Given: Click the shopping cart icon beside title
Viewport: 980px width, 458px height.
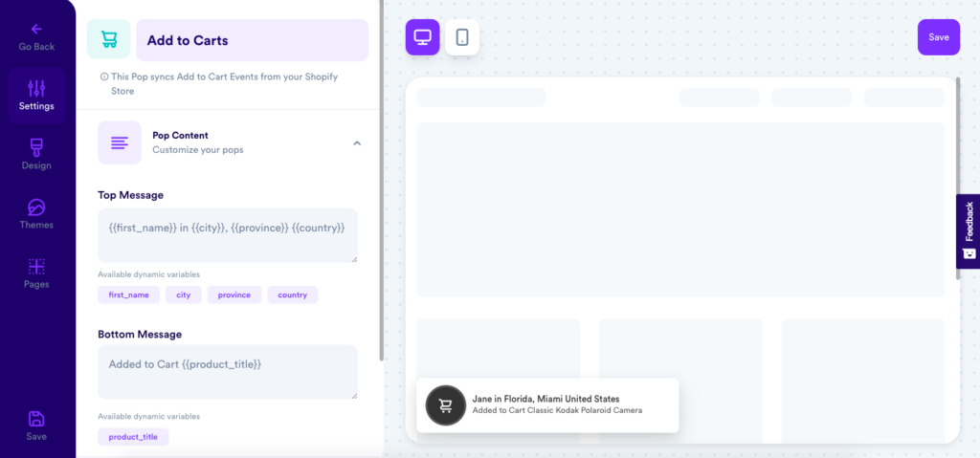Looking at the screenshot, I should 109,40.
